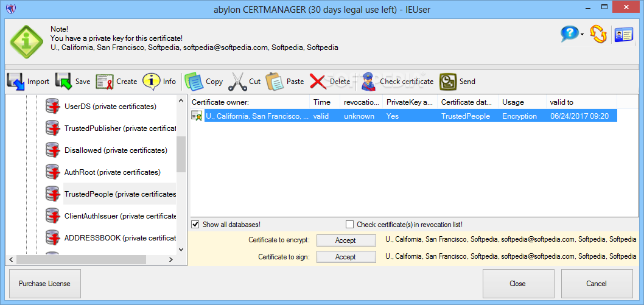Click the TrustedPeople database icon
The width and height of the screenshot is (644, 305).
click(52, 194)
